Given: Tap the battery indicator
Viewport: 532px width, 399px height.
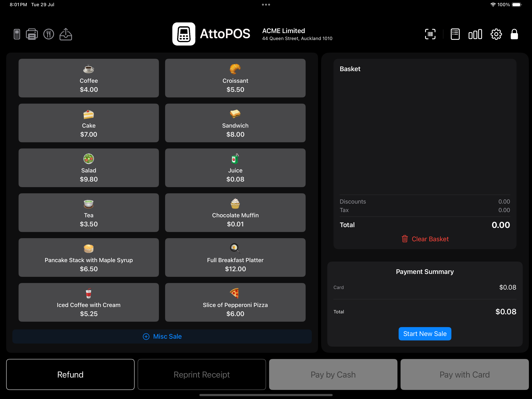Looking at the screenshot, I should pyautogui.click(x=517, y=5).
